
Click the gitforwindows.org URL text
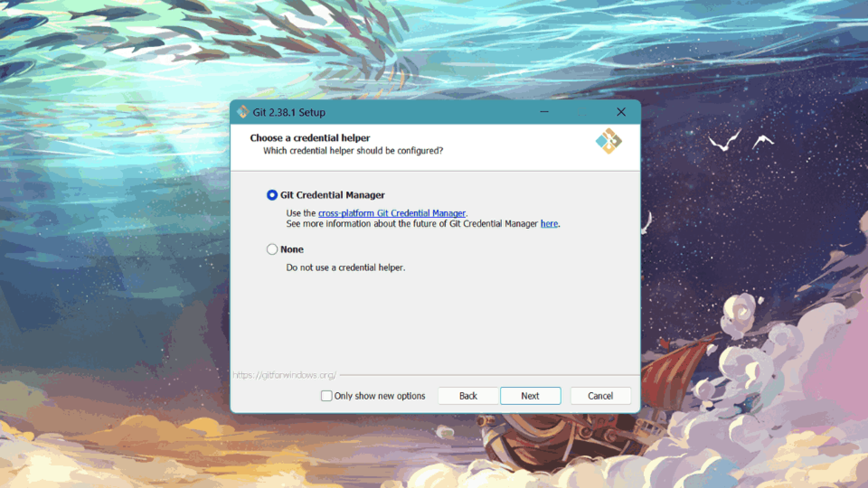coord(284,375)
